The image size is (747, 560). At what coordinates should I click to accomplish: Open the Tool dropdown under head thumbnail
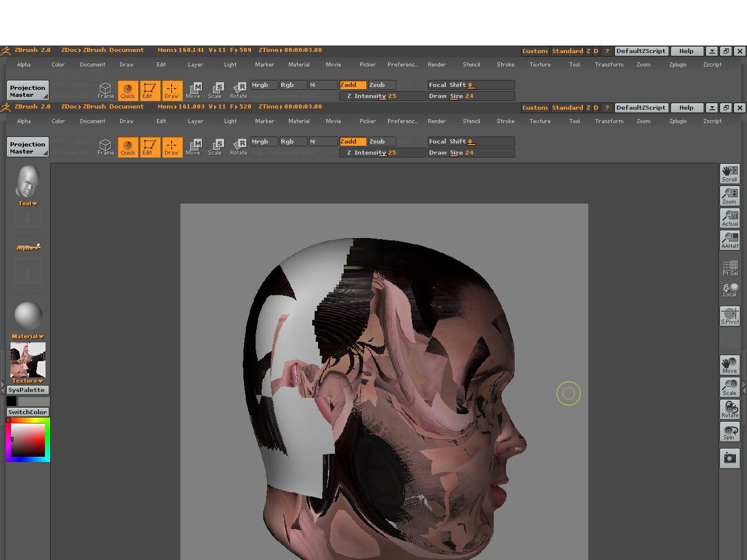[27, 204]
